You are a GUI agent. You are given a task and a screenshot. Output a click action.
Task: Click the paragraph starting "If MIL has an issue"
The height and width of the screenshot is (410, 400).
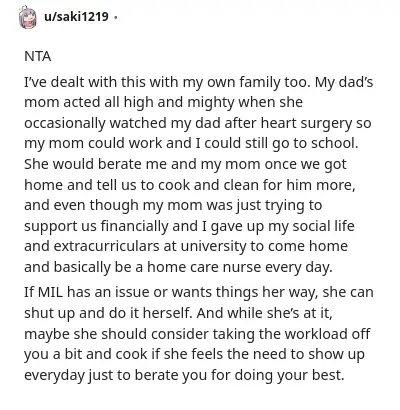click(198, 334)
